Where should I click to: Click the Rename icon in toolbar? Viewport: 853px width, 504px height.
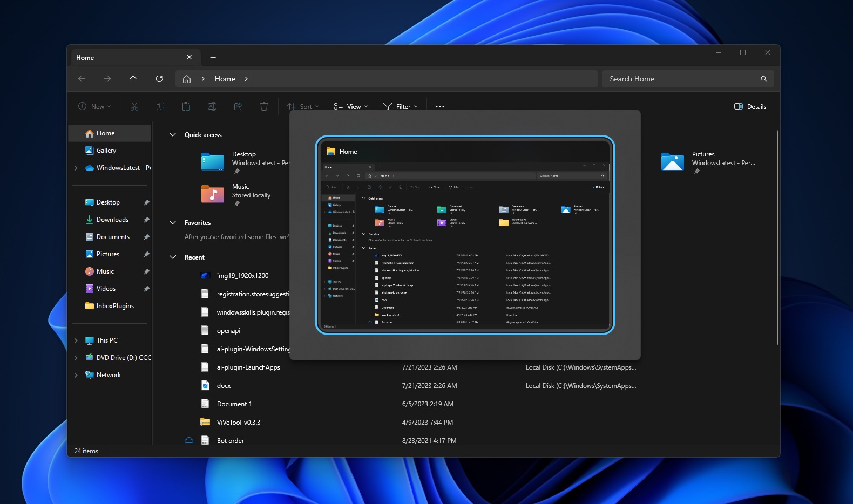point(212,106)
